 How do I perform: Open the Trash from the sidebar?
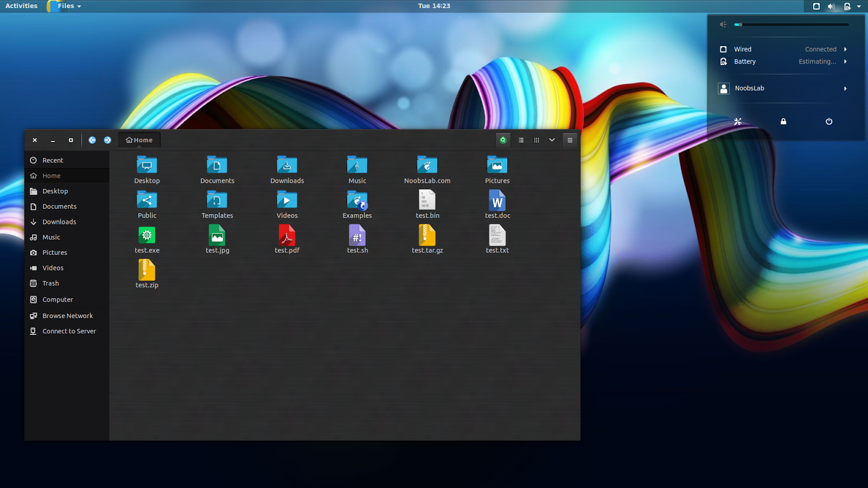pos(50,283)
